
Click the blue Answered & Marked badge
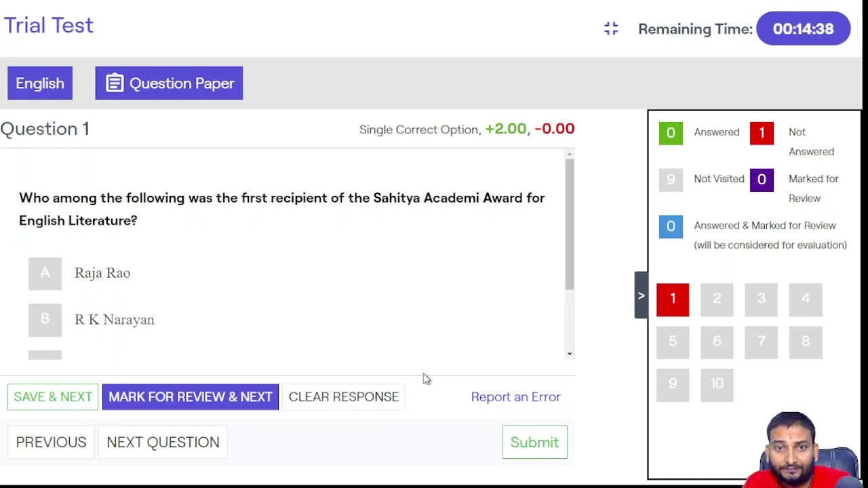point(671,226)
